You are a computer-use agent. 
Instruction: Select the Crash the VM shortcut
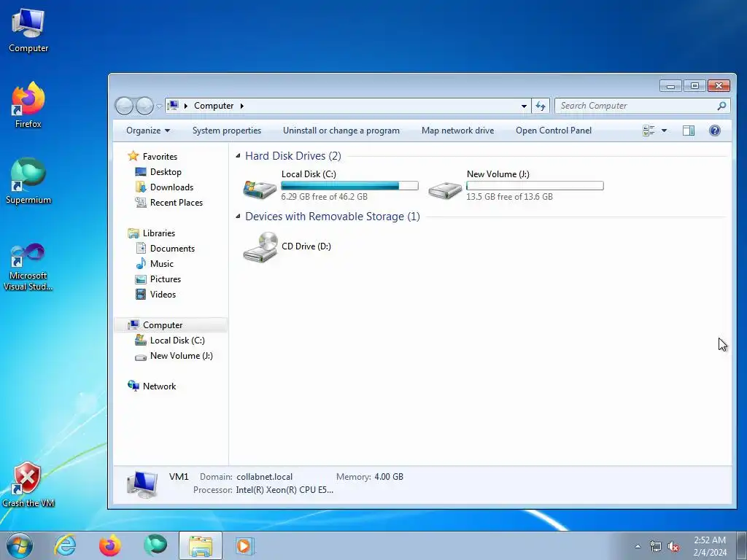28,484
